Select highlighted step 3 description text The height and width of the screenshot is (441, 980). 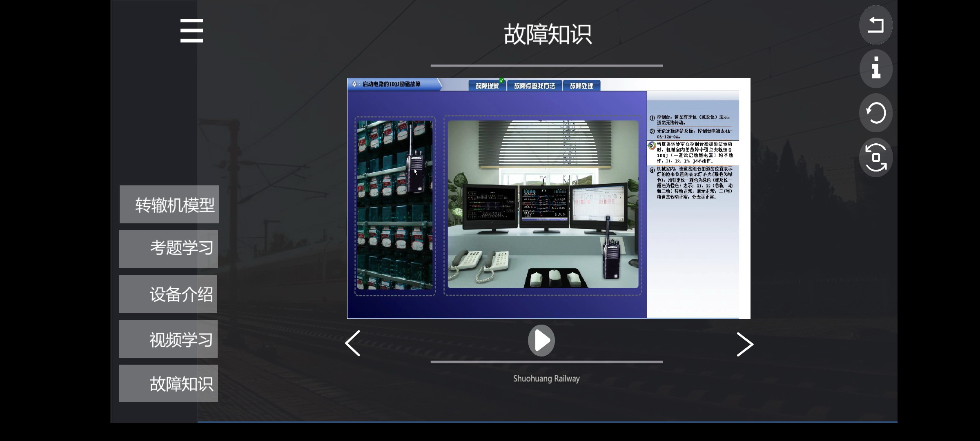[x=694, y=153]
